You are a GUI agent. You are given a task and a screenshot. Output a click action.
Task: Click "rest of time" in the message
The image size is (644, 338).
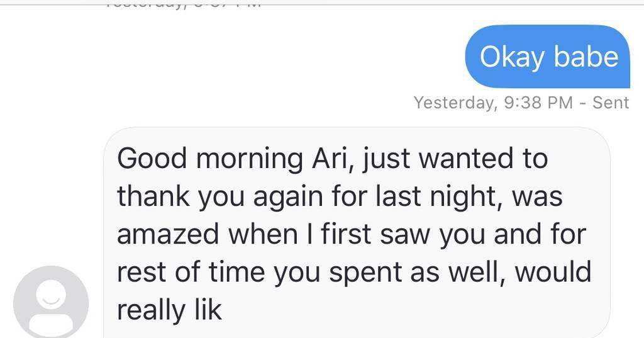191,272
